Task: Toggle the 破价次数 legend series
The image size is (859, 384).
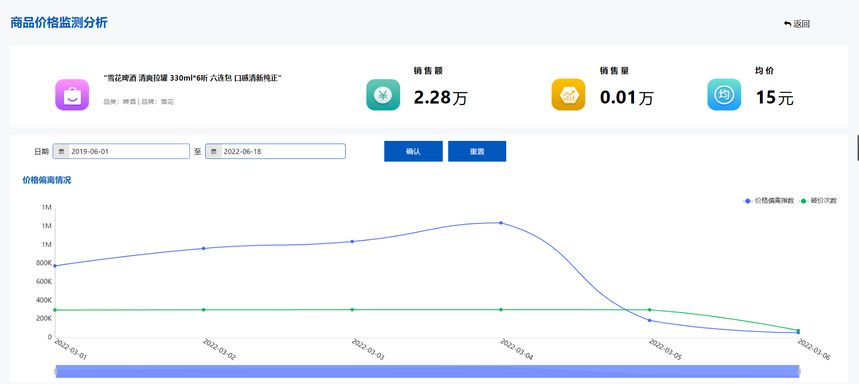Action: pyautogui.click(x=818, y=201)
